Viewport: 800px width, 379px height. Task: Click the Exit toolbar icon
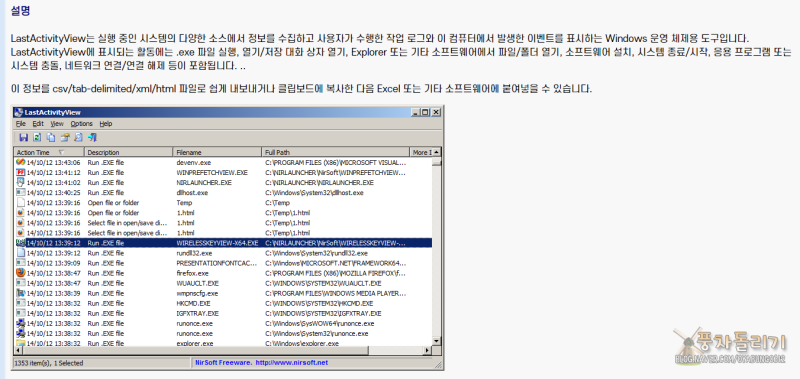(92, 137)
